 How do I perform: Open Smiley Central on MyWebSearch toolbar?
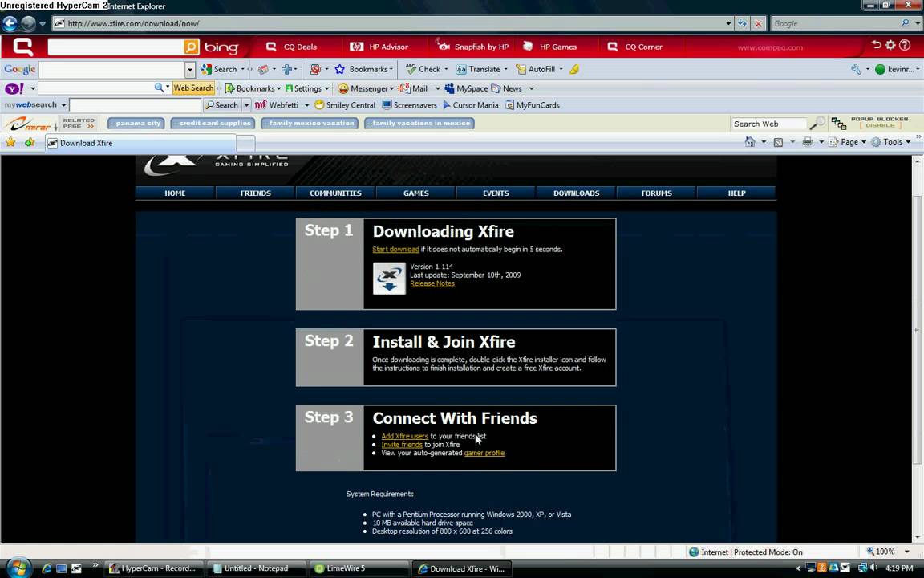(x=345, y=105)
